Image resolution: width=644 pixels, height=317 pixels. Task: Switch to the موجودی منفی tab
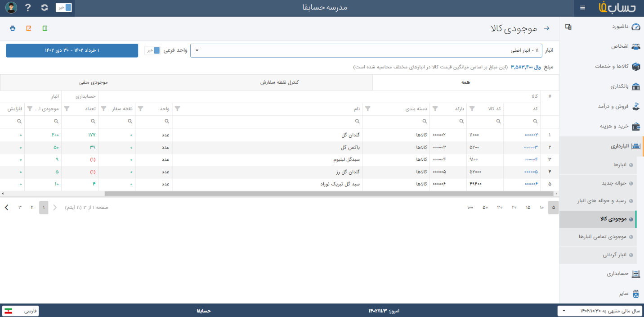93,82
